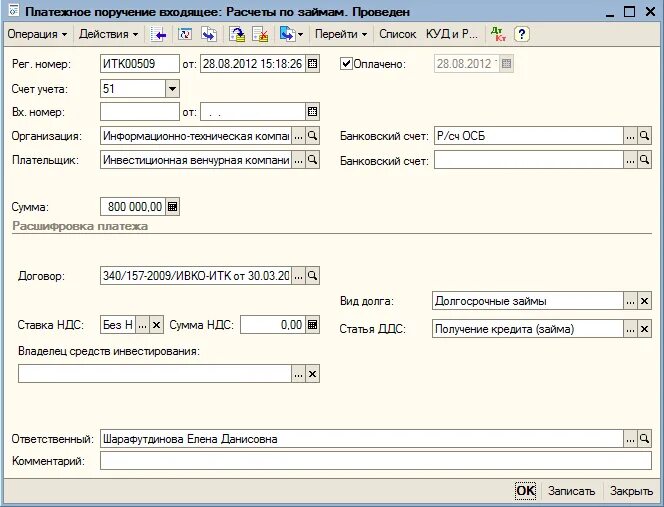Open Р/сч ОСБ bank account with magnifier
Viewport: 664px width, 507px height.
point(645,136)
